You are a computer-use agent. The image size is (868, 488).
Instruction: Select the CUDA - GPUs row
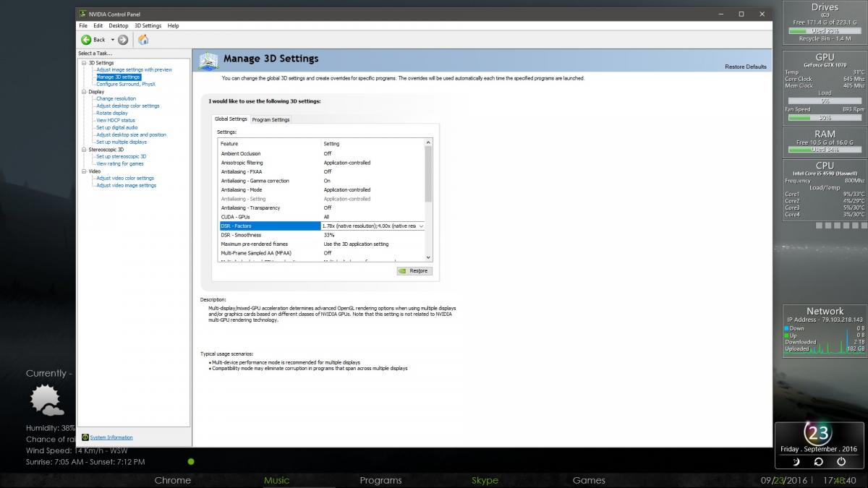coord(321,217)
